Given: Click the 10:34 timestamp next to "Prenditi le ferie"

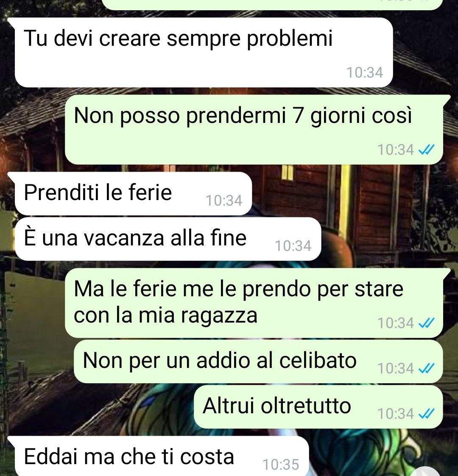Looking at the screenshot, I should click(224, 200).
